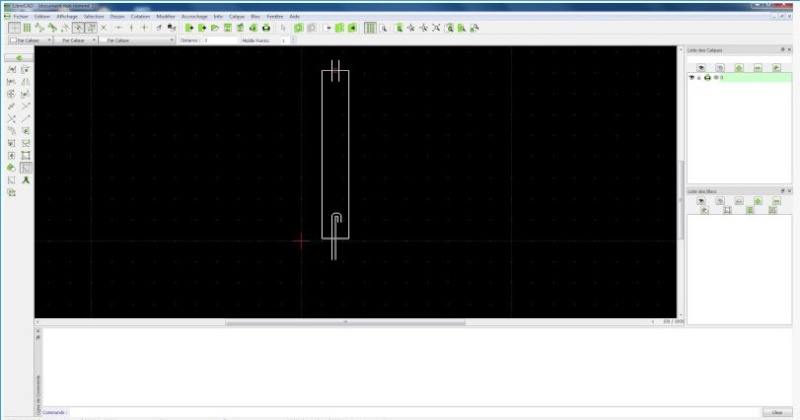Toggle Snap on entity
This screenshot has height=420, width=800.
pyautogui.click(x=52, y=28)
